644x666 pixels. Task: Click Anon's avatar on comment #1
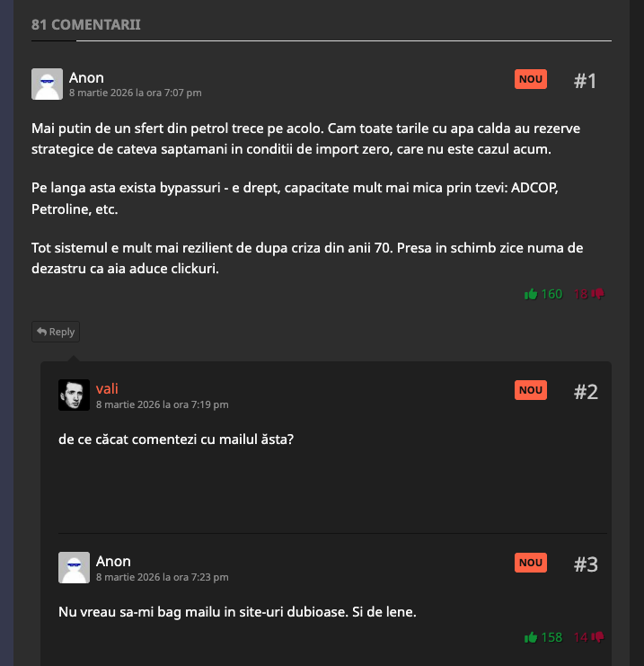47,84
